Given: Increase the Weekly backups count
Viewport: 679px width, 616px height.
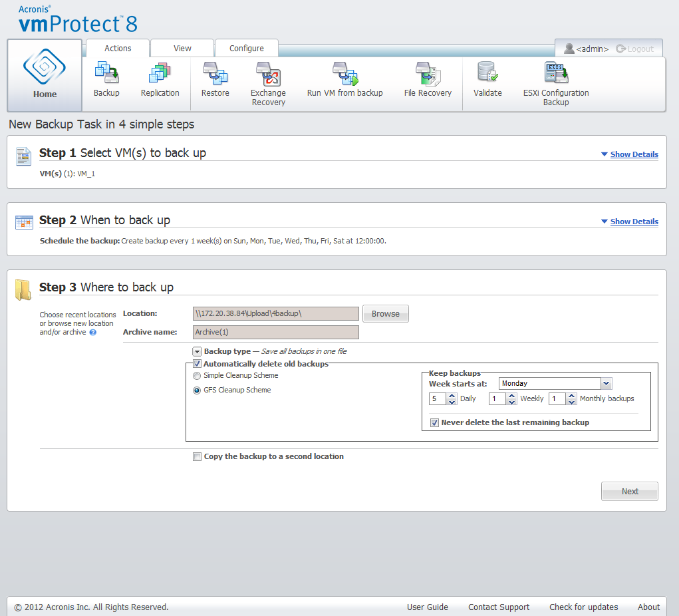Looking at the screenshot, I should [512, 396].
